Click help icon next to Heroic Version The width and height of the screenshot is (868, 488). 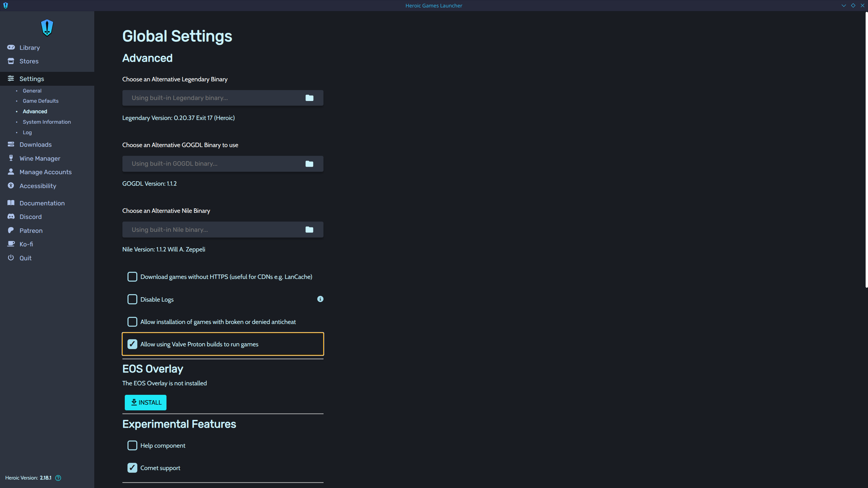pos(58,478)
